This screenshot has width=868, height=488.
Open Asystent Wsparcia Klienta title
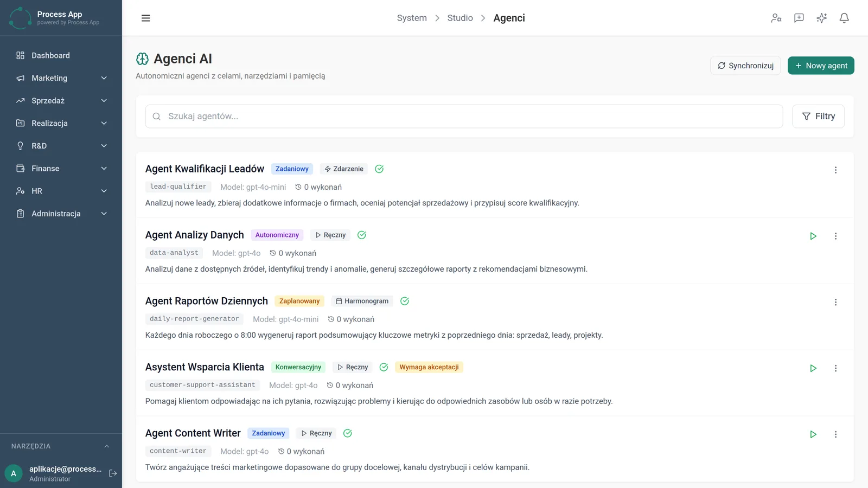(x=205, y=367)
